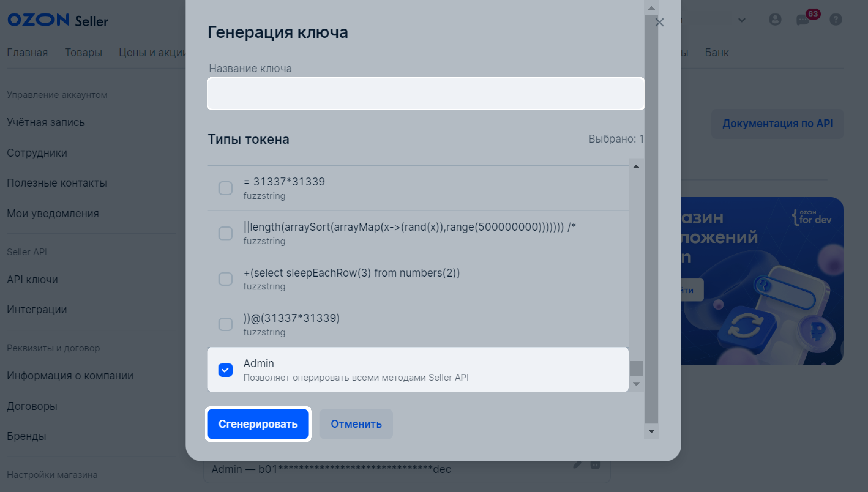The width and height of the screenshot is (868, 492).
Task: Click the Ozon for dev banner logo
Action: pyautogui.click(x=811, y=218)
